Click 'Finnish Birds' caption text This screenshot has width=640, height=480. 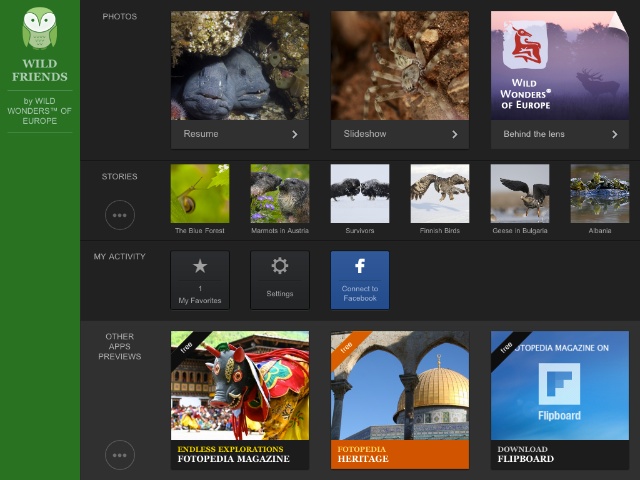click(440, 231)
